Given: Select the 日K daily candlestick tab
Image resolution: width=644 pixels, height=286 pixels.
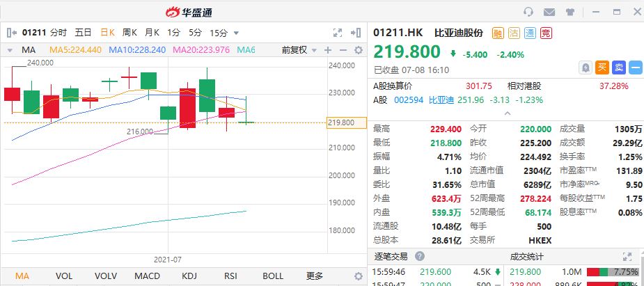Looking at the screenshot, I should (x=108, y=33).
